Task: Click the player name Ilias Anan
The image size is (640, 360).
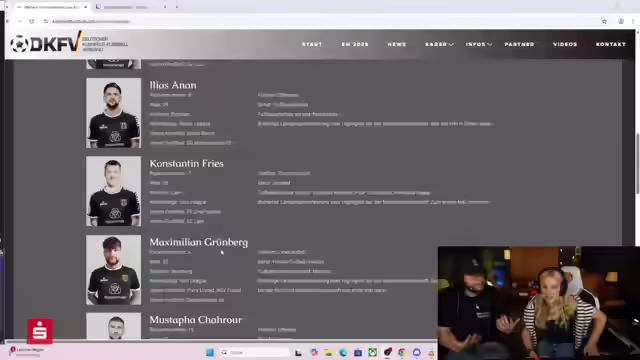Action: [173, 85]
